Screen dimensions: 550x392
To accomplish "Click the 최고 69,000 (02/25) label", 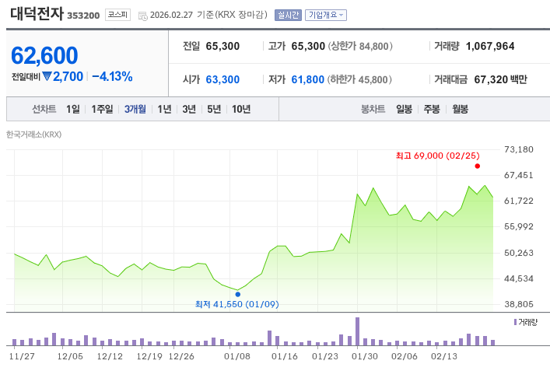I will pyautogui.click(x=438, y=156).
